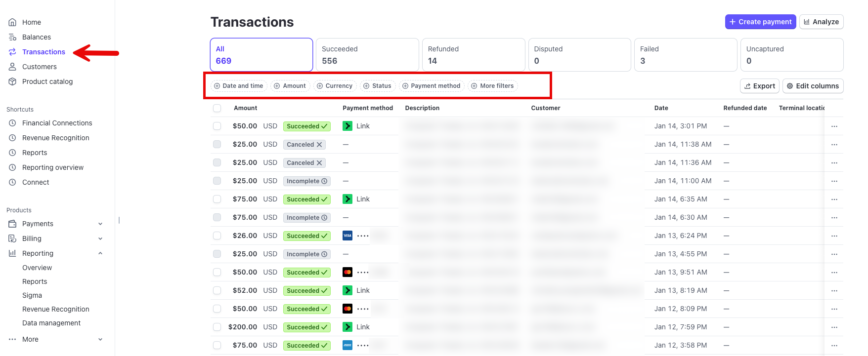Open row actions for Jan 14, 11:38 AM transaction
This screenshot has width=868, height=356.
834,145
